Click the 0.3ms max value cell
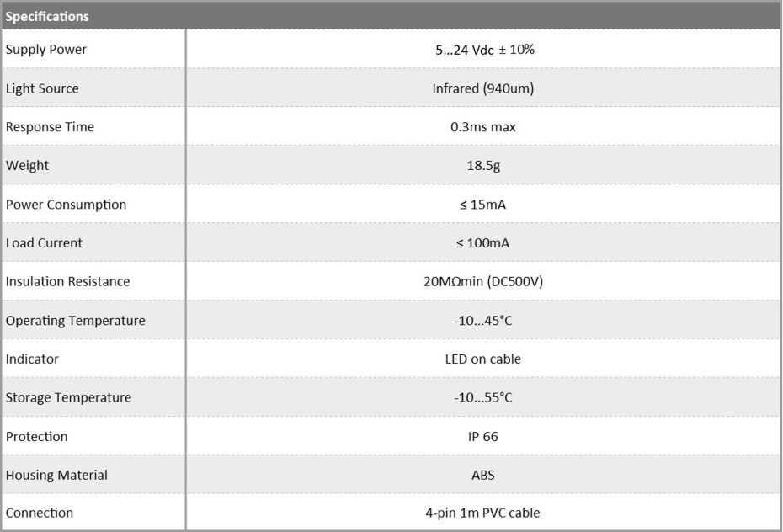 pos(482,127)
